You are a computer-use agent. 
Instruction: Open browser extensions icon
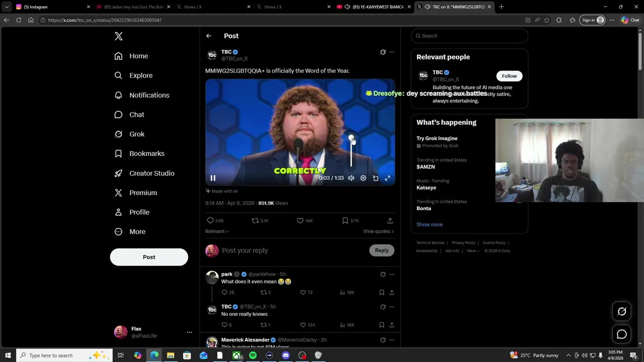coord(559,20)
